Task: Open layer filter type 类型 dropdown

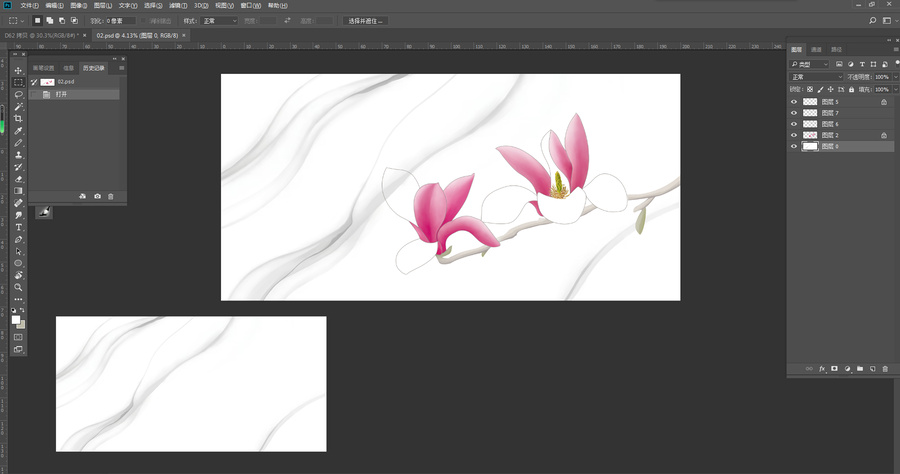Action: [809, 64]
